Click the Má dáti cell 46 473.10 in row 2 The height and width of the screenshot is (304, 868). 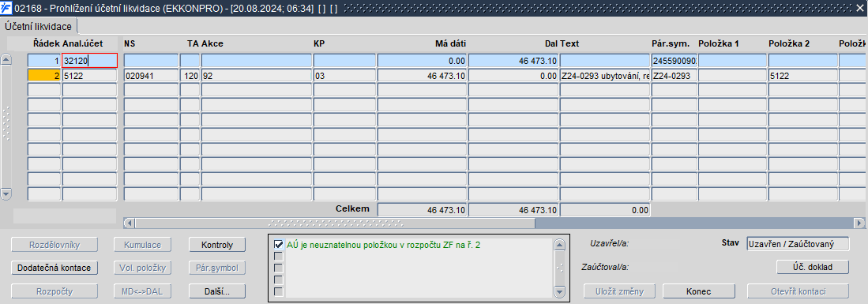pos(423,75)
